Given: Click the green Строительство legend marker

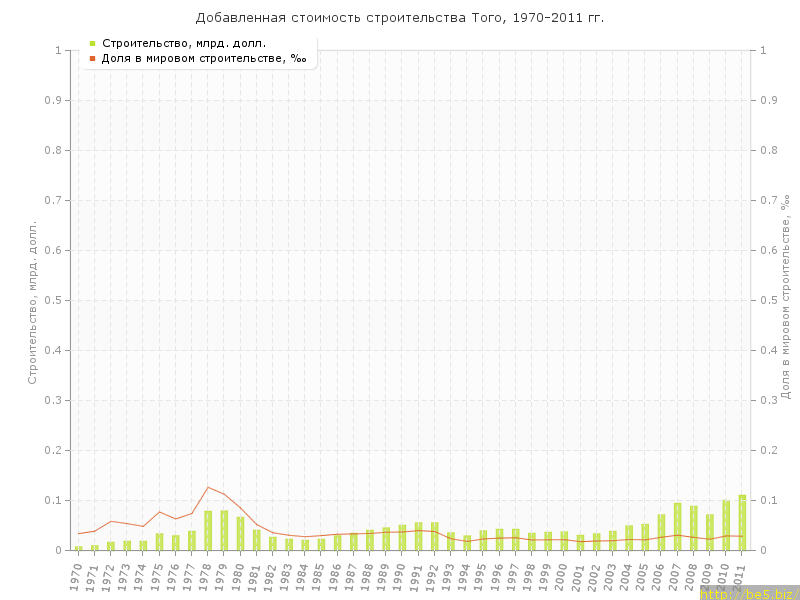Looking at the screenshot, I should [x=92, y=43].
